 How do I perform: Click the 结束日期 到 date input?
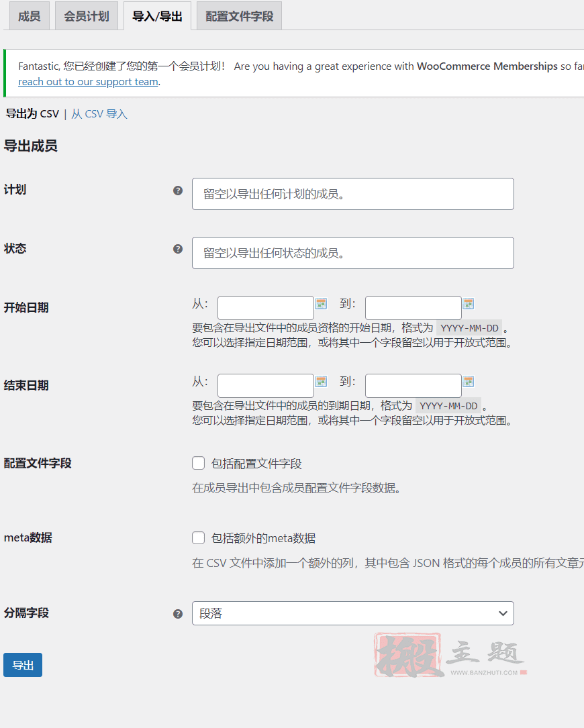click(413, 385)
